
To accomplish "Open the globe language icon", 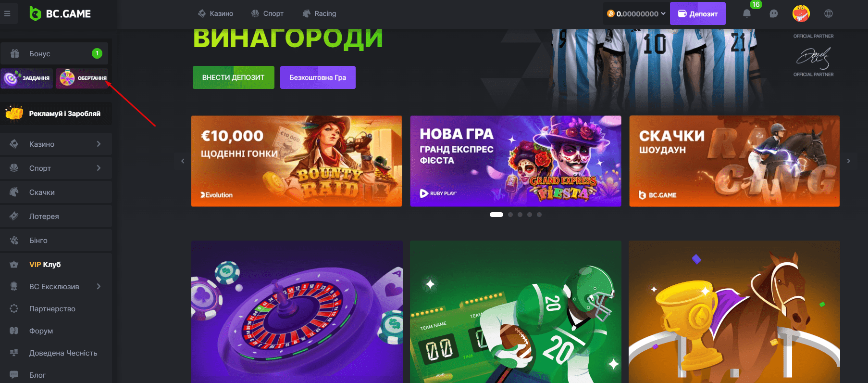I will coord(828,13).
